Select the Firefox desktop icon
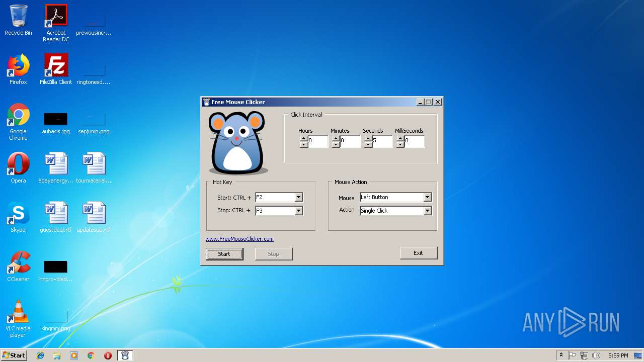Image resolution: width=644 pixels, height=362 pixels. click(18, 69)
